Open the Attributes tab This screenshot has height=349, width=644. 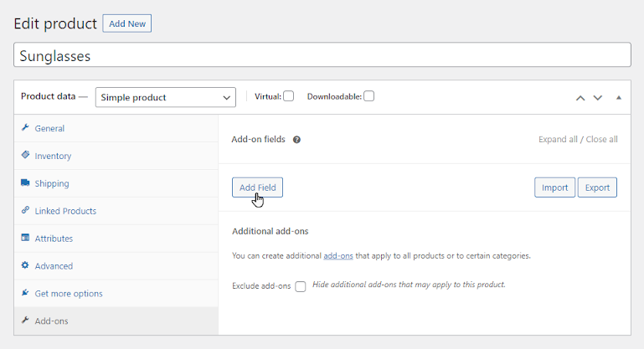tap(116, 239)
